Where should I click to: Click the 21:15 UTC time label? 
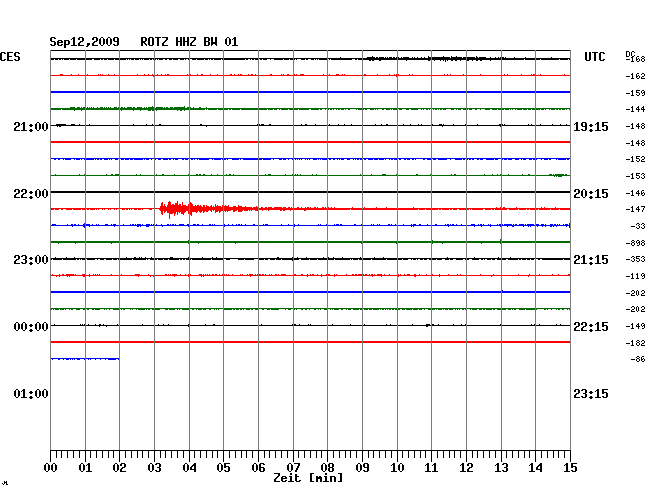coord(591,260)
